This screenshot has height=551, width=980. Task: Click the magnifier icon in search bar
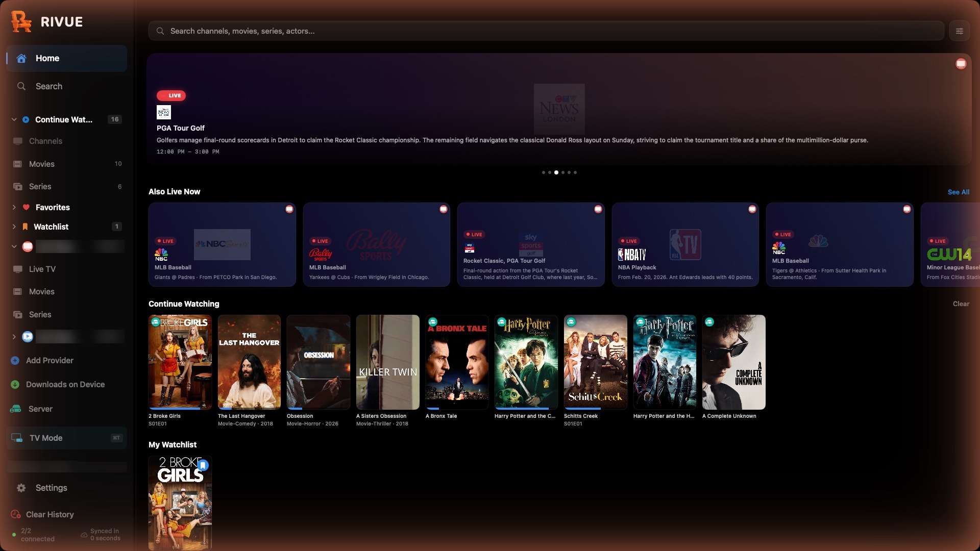click(x=160, y=31)
